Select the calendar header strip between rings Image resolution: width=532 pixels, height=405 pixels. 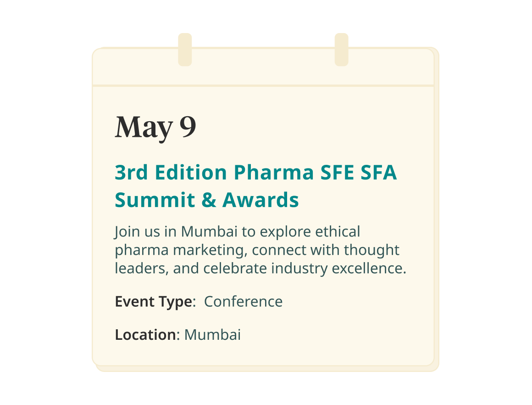[263, 67]
